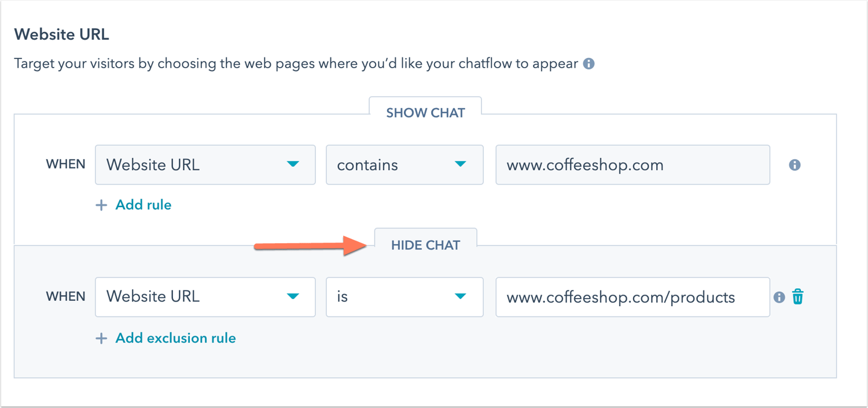This screenshot has width=868, height=408.
Task: Click the Add exclusion rule link
Action: coord(175,338)
